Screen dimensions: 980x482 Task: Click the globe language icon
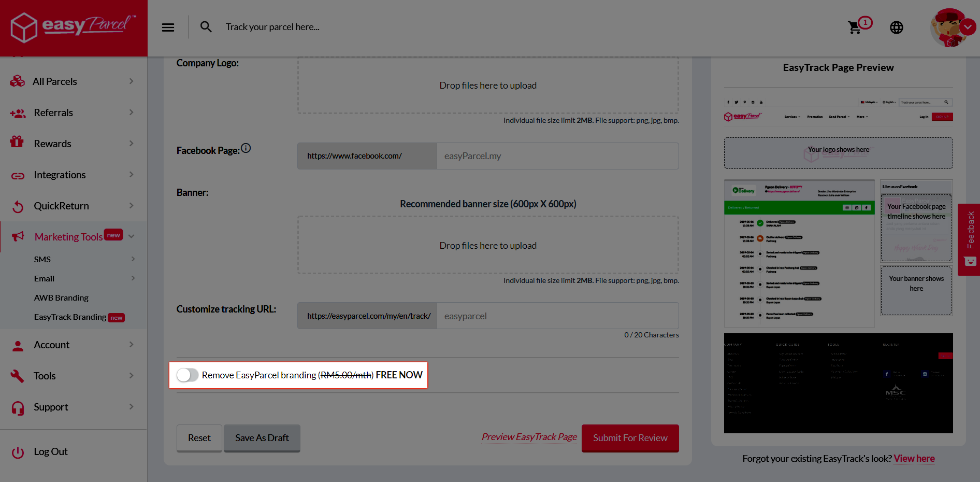point(897,27)
